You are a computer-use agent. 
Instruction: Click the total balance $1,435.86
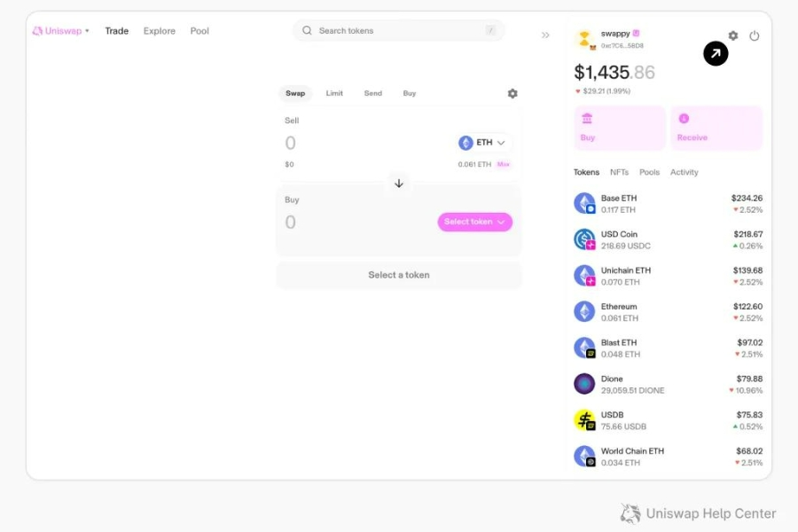pyautogui.click(x=614, y=73)
